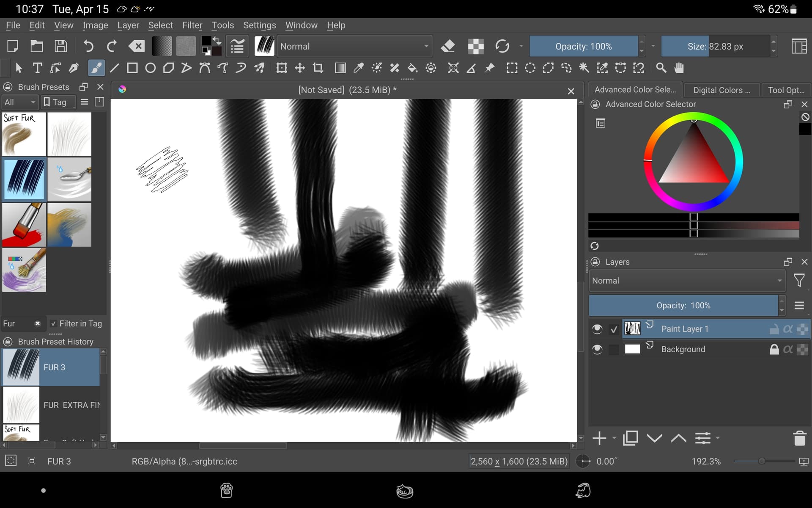Screen dimensions: 812x508
Task: Select the Pan hand tool
Action: point(679,68)
